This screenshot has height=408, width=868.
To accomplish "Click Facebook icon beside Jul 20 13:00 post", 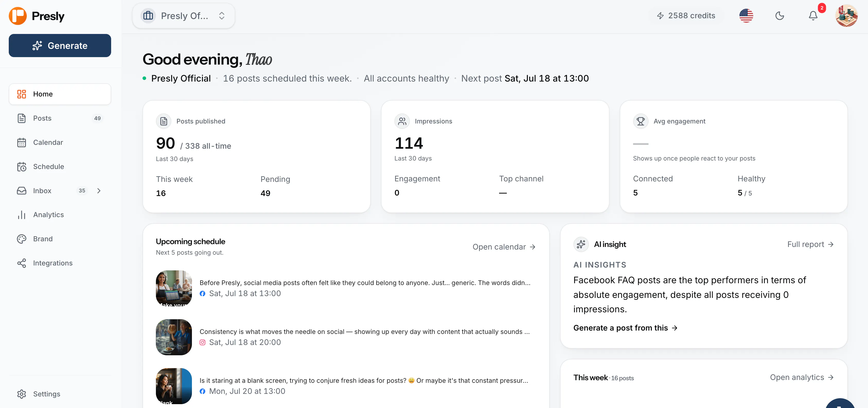I will click(202, 391).
